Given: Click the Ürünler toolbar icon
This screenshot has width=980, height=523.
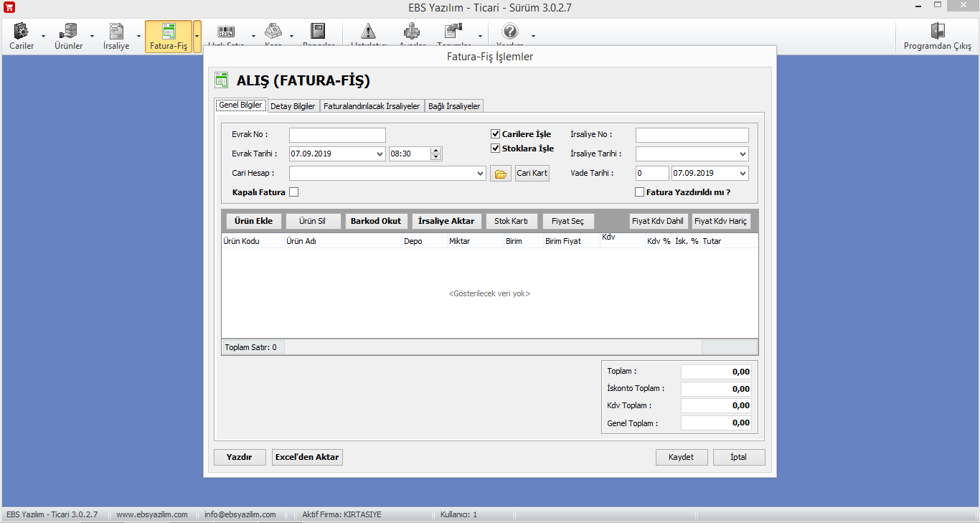Looking at the screenshot, I should pyautogui.click(x=69, y=32).
